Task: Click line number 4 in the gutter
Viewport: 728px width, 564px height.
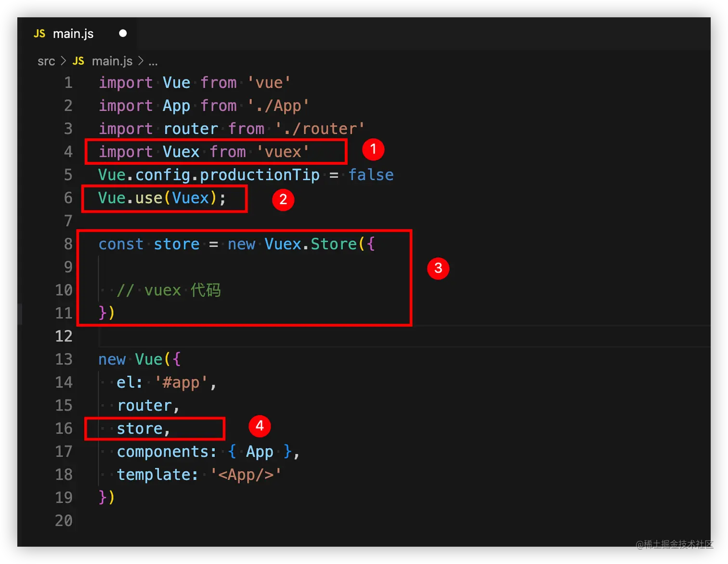Action: tap(68, 152)
